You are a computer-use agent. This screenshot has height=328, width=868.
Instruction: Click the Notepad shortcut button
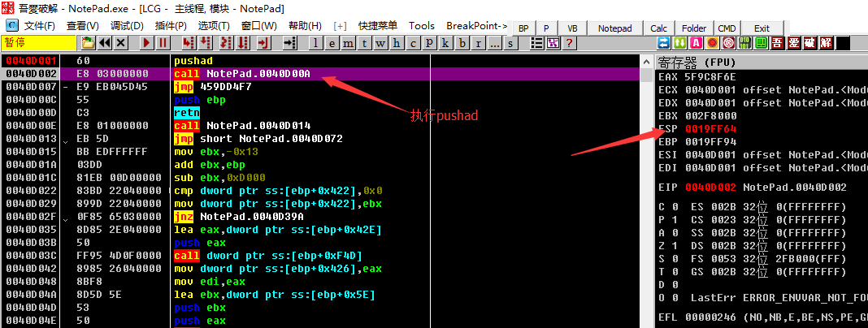(614, 28)
